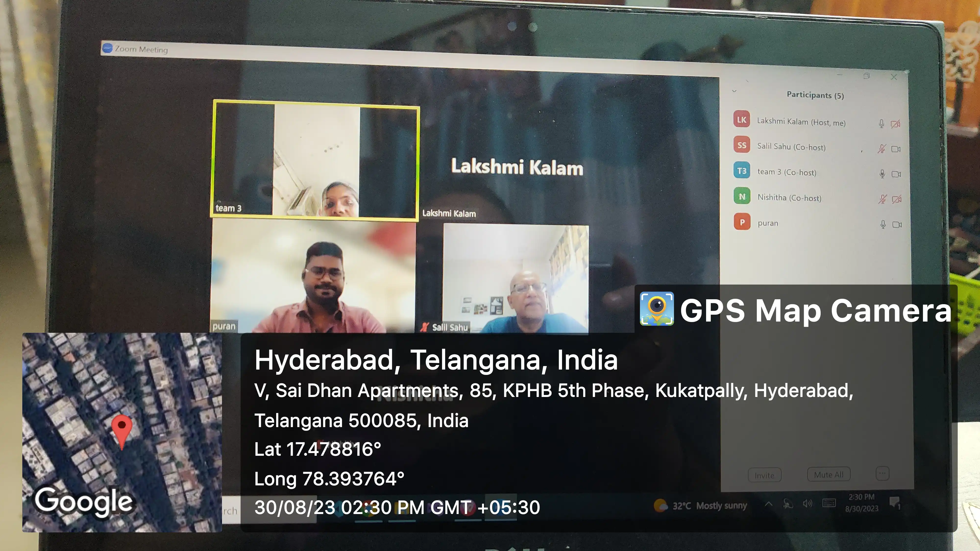Toggle Nishitha's crossed-out camera icon
The width and height of the screenshot is (980, 551).
click(896, 199)
